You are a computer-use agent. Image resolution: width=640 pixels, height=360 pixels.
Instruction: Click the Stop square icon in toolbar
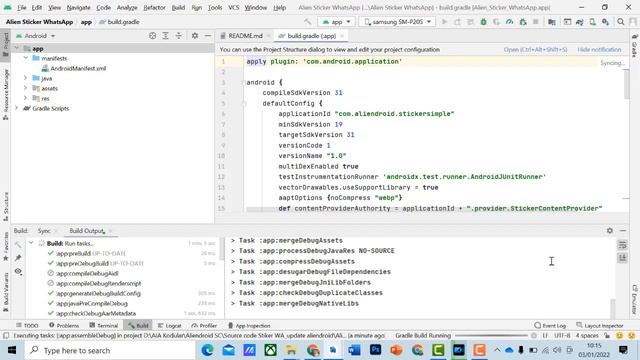536,22
